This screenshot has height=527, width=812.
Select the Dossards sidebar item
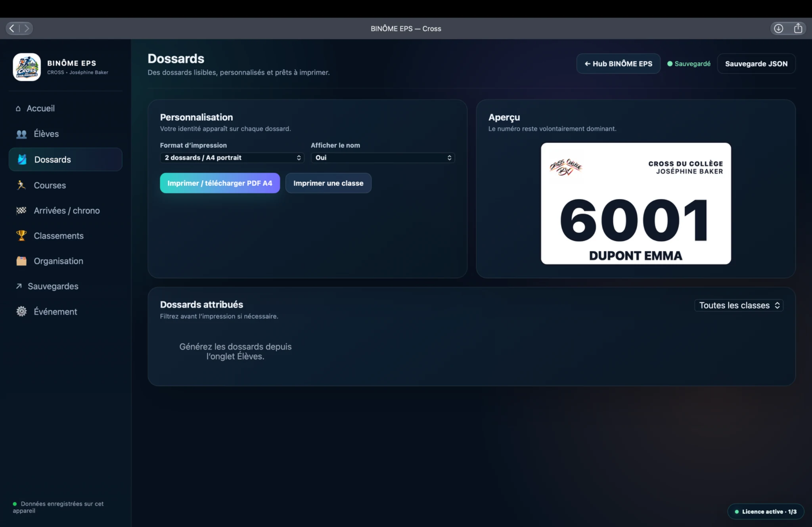click(65, 160)
